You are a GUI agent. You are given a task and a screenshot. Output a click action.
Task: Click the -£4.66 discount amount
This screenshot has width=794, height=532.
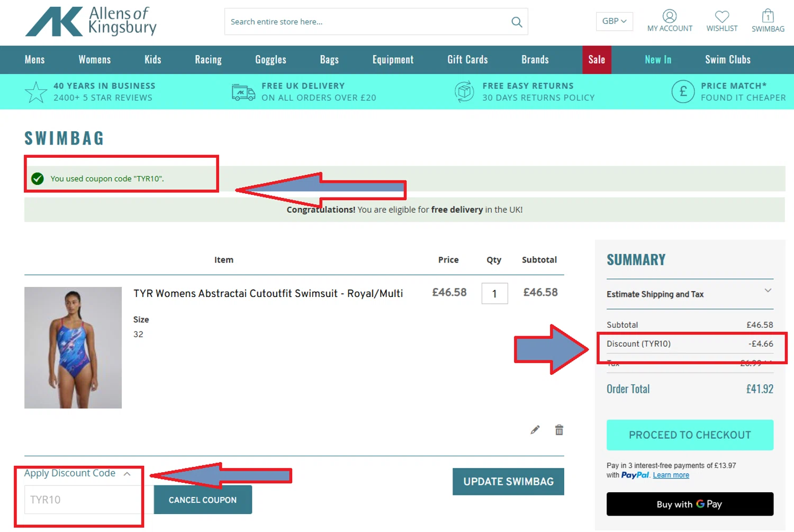(761, 344)
